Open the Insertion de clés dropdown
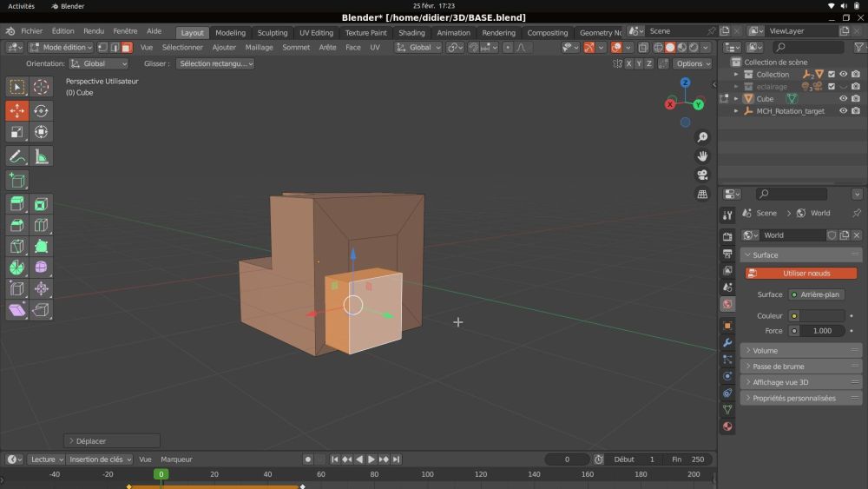The image size is (868, 489). (100, 459)
